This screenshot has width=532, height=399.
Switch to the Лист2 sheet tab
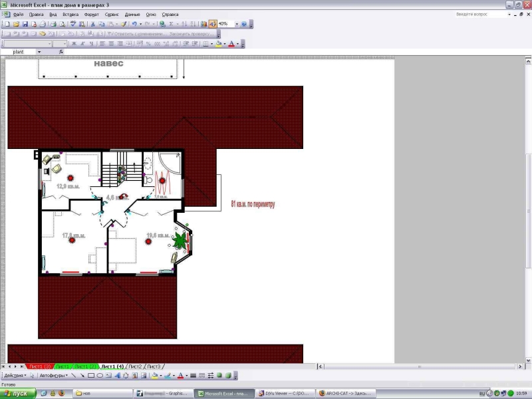pos(135,367)
